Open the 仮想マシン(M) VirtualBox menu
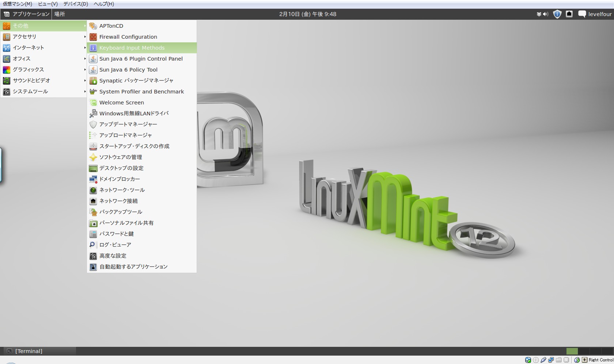The image size is (614, 364). [18, 4]
